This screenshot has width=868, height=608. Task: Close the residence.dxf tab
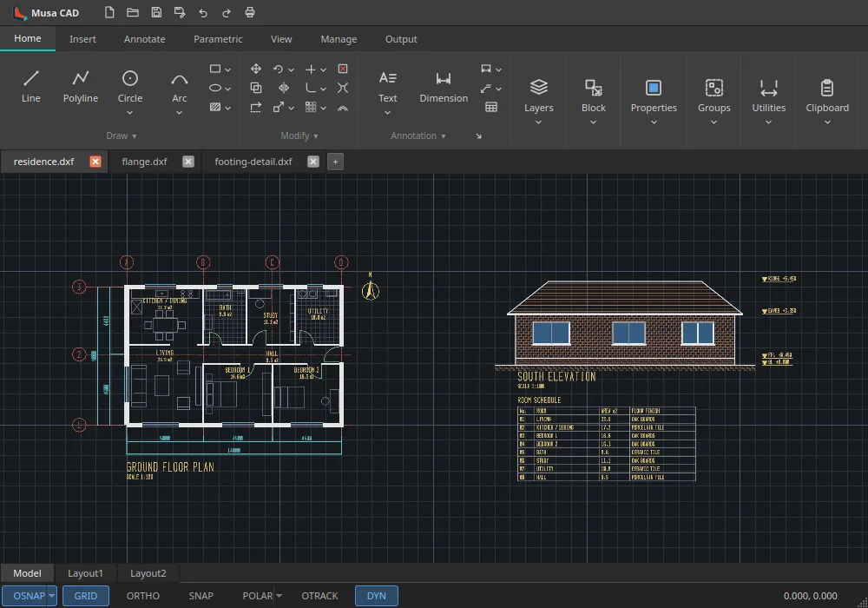click(95, 162)
